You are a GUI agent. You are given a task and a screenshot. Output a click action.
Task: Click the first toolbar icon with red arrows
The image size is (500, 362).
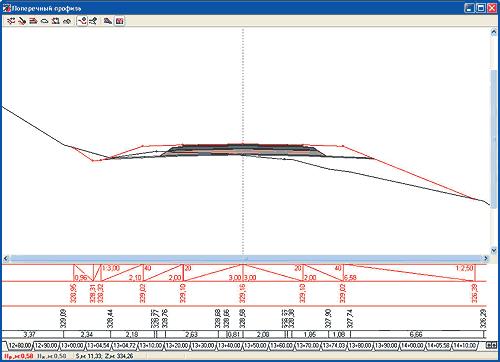pyautogui.click(x=11, y=21)
